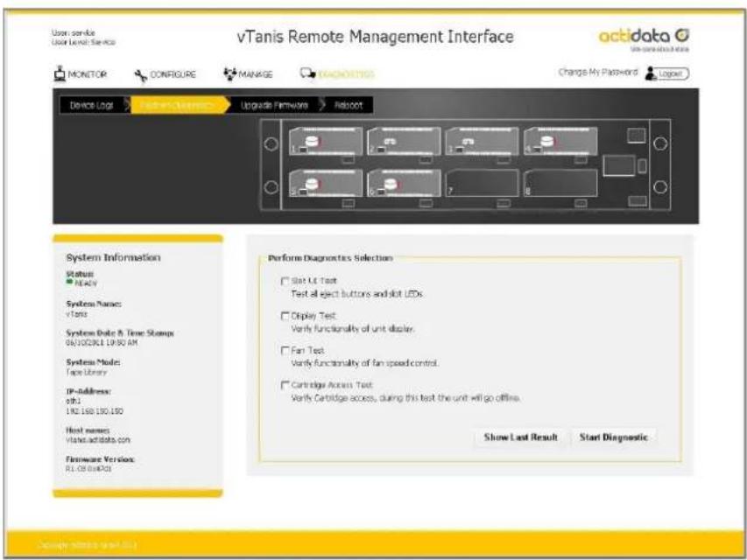Click the 'Verify Cartridge access' description text
This screenshot has width=747, height=560.
(405, 397)
